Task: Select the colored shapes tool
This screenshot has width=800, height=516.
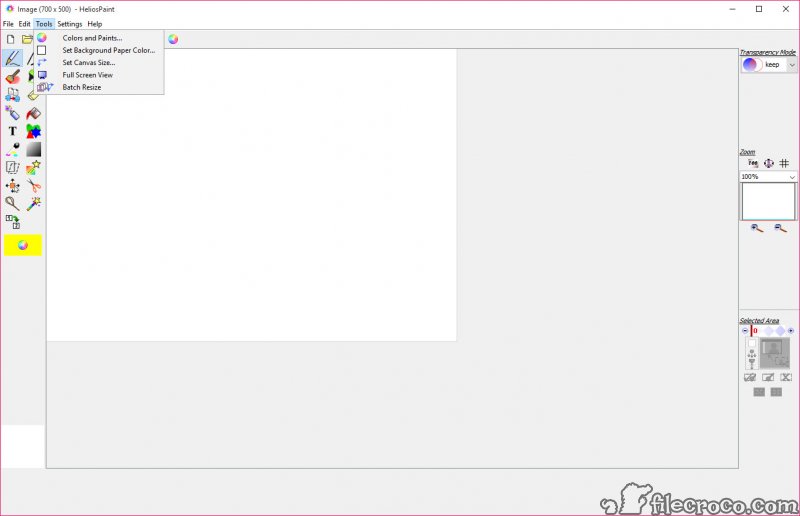Action: (34, 131)
